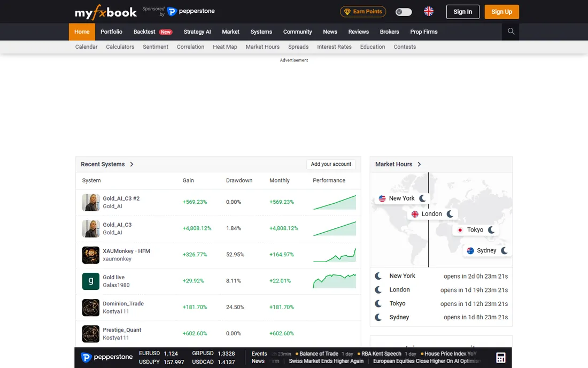
Task: Click the Prestige_Quant avatar icon
Action: (91, 334)
